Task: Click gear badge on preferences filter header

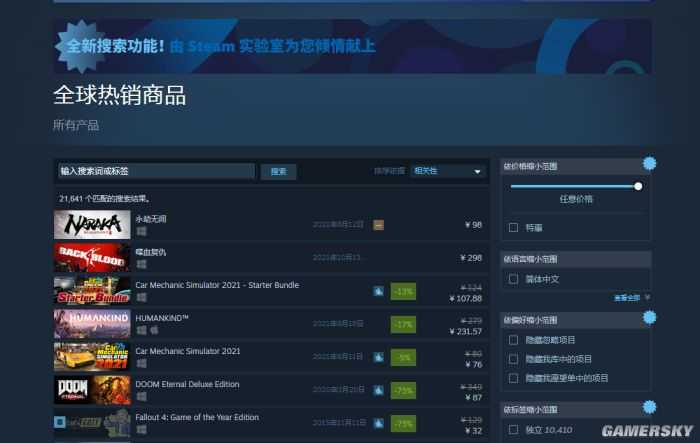Action: coord(650,318)
